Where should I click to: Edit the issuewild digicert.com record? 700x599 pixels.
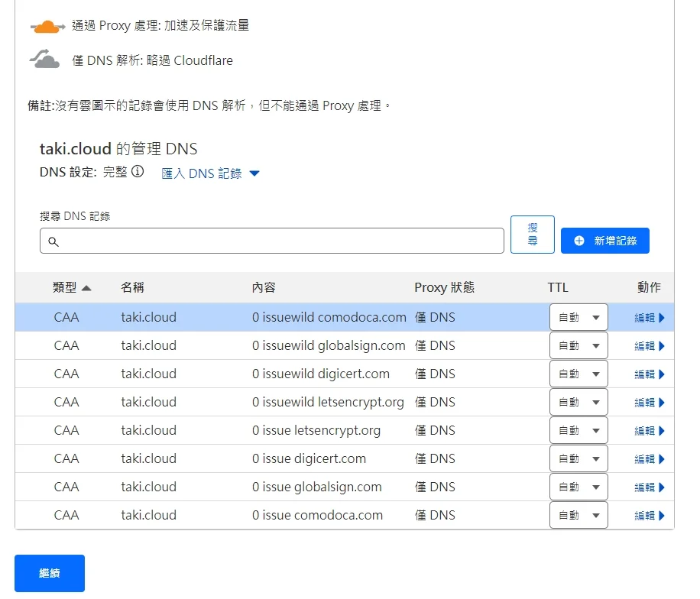click(x=650, y=374)
